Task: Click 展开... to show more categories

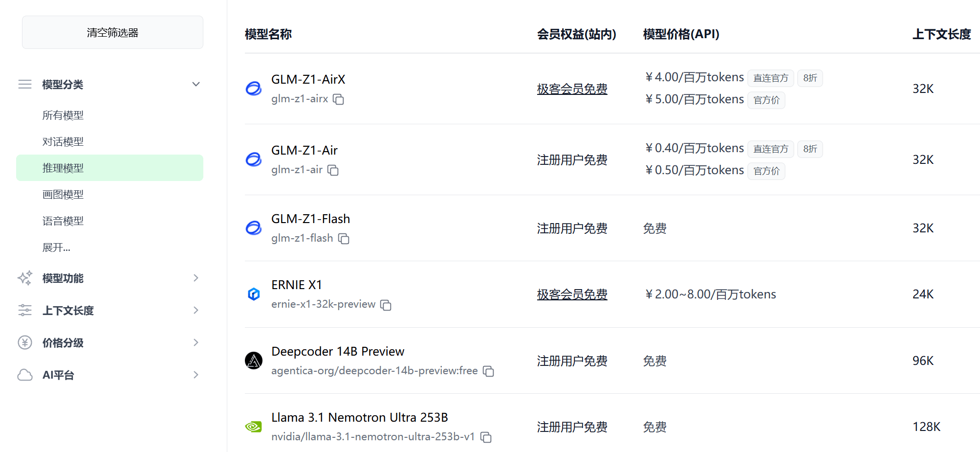Action: coord(56,248)
